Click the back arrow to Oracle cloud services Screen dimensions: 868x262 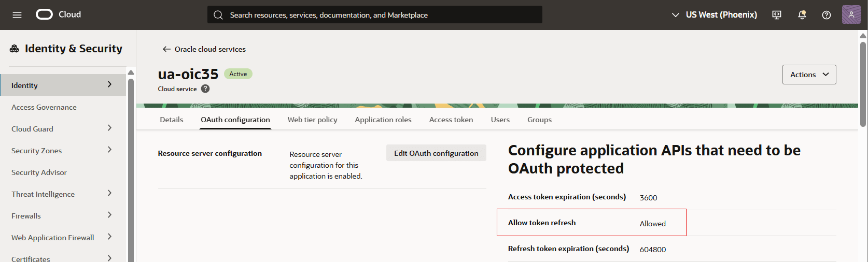[x=166, y=49]
